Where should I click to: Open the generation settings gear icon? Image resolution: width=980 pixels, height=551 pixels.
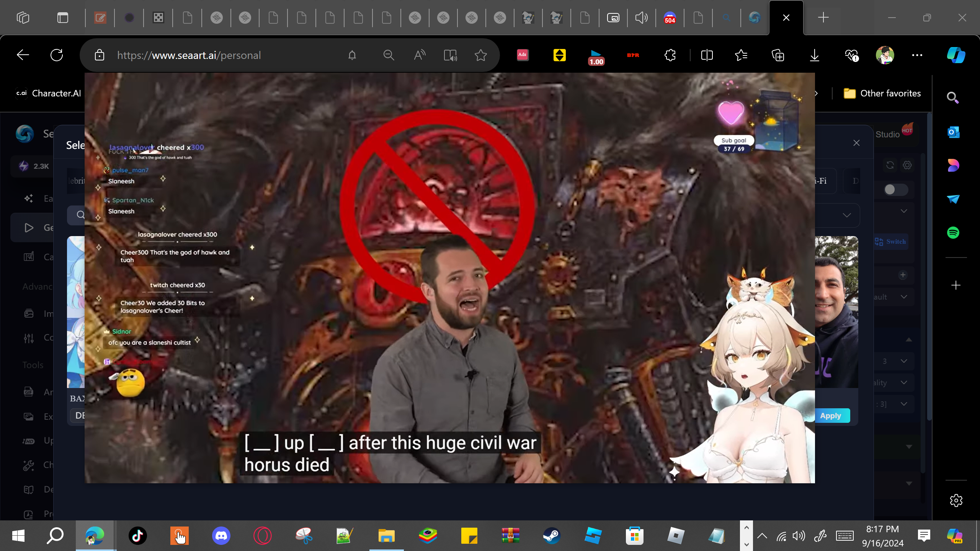click(x=907, y=165)
